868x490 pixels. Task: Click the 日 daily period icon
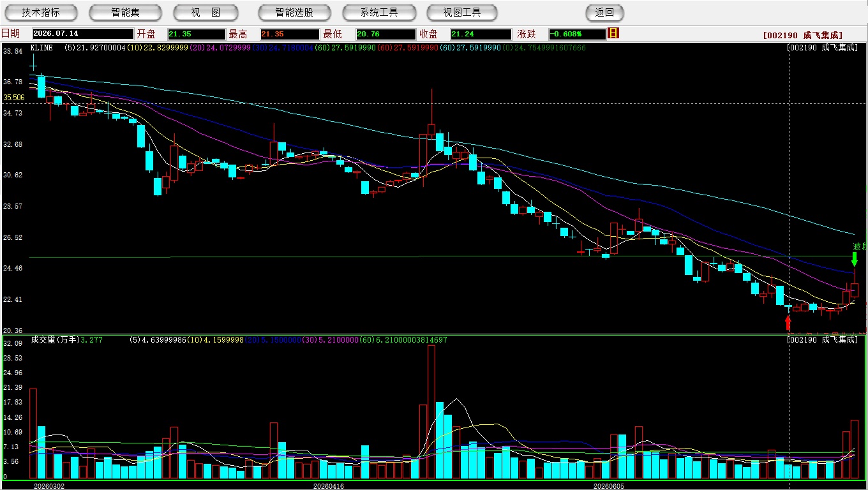tap(613, 33)
